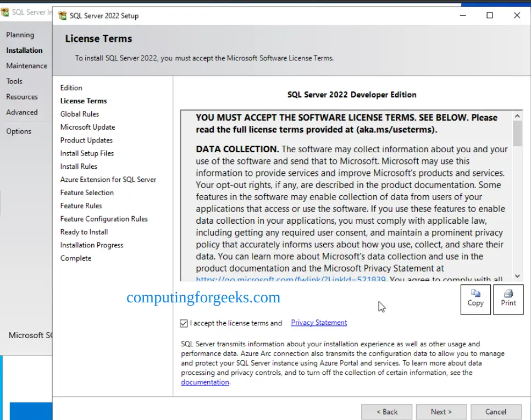Select the Complete setup step
The width and height of the screenshot is (531, 420).
76,258
